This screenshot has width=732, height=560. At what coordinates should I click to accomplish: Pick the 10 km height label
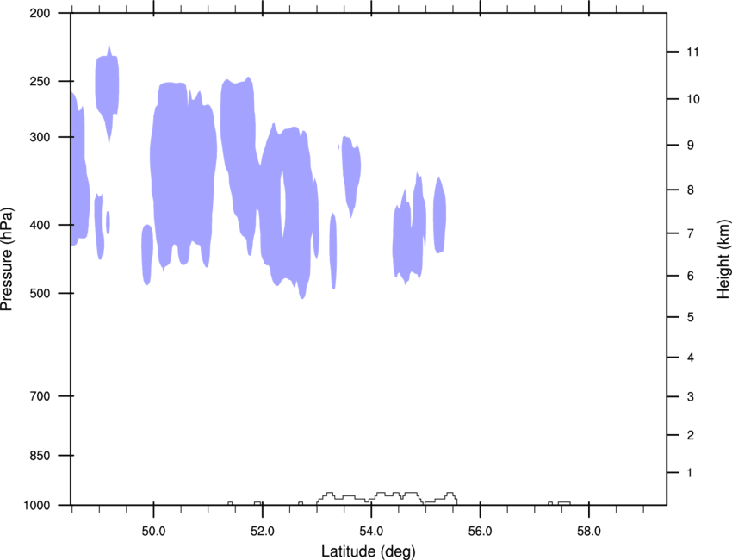click(x=692, y=99)
